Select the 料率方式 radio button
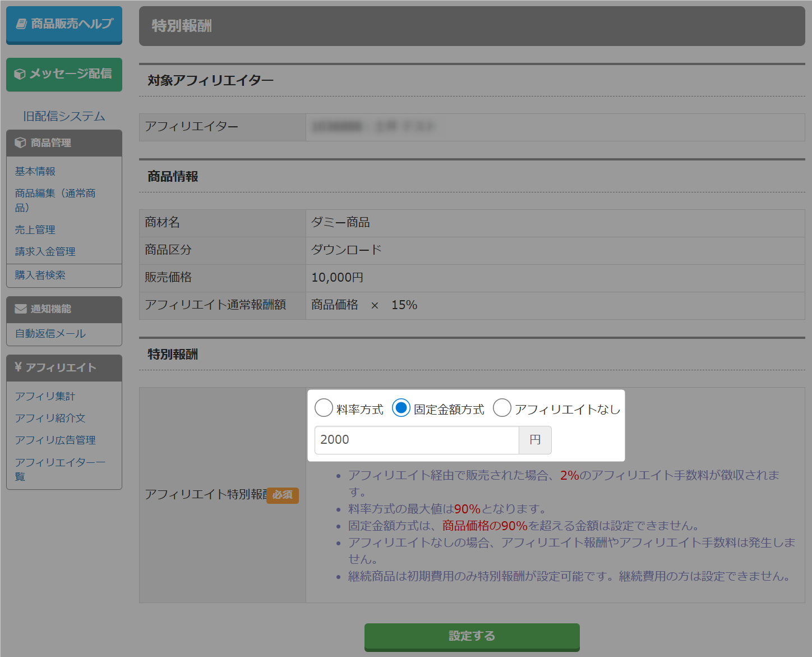This screenshot has width=812, height=657. tap(324, 408)
